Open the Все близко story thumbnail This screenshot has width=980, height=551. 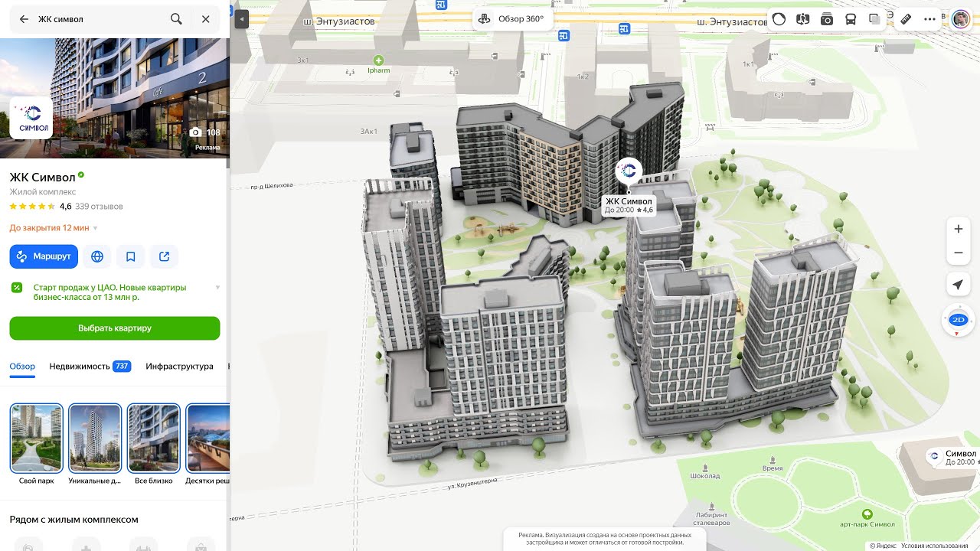153,438
